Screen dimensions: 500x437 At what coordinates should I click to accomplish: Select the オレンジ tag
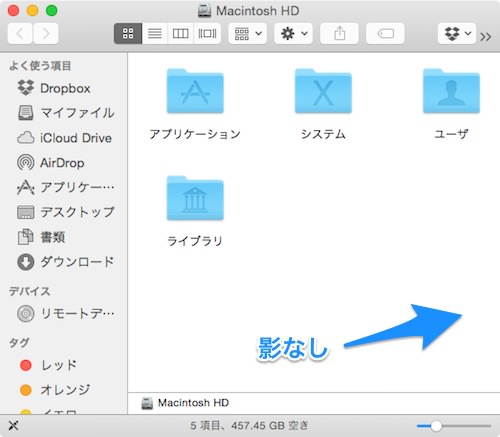[63, 390]
